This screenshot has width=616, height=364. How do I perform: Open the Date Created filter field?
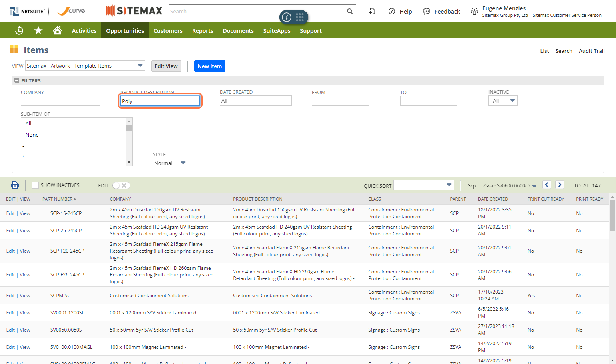click(x=256, y=101)
